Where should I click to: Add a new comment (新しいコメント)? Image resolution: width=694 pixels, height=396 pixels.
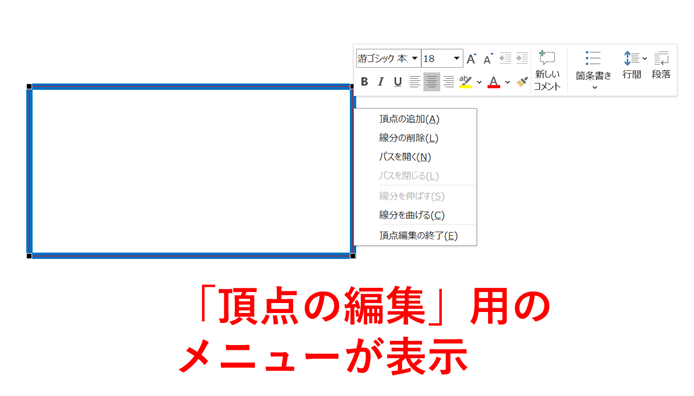click(547, 70)
